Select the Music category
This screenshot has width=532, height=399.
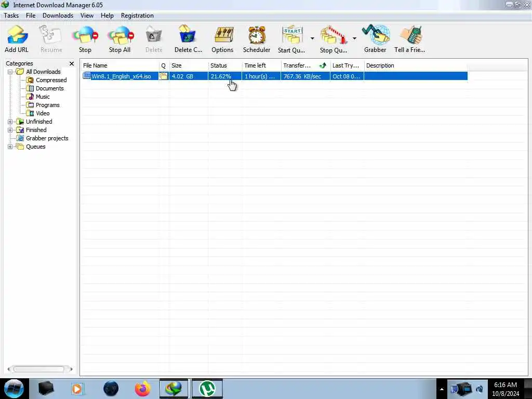tap(43, 97)
